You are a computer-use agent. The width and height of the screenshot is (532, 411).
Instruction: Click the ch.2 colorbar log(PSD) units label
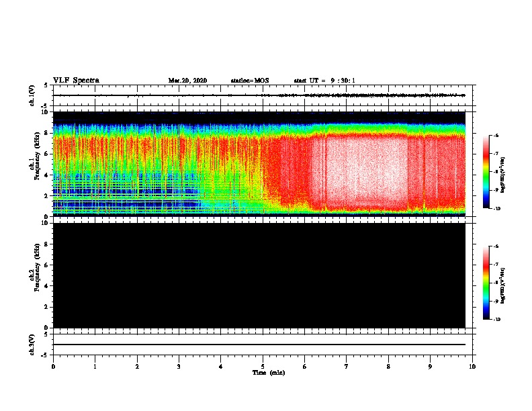(503, 286)
